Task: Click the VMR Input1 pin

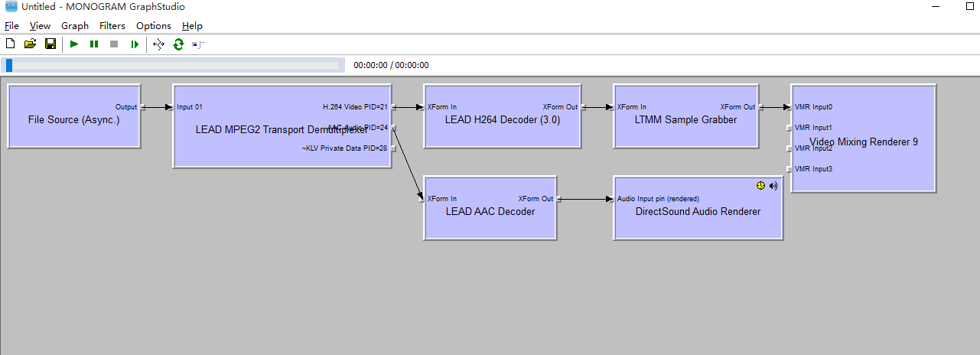Action: pos(789,128)
